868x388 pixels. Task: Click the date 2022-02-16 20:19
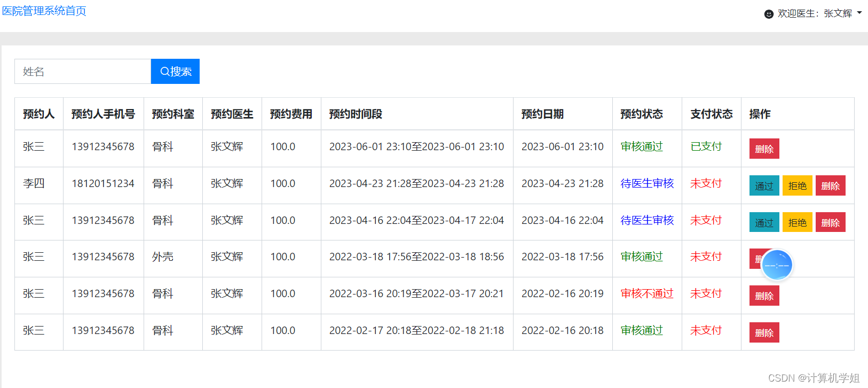pos(563,293)
